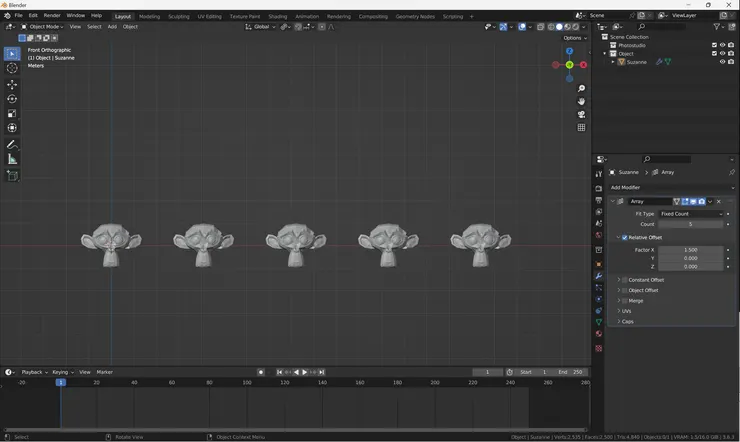This screenshot has width=740, height=442.
Task: Open the timeline Playback menu
Action: coord(34,372)
